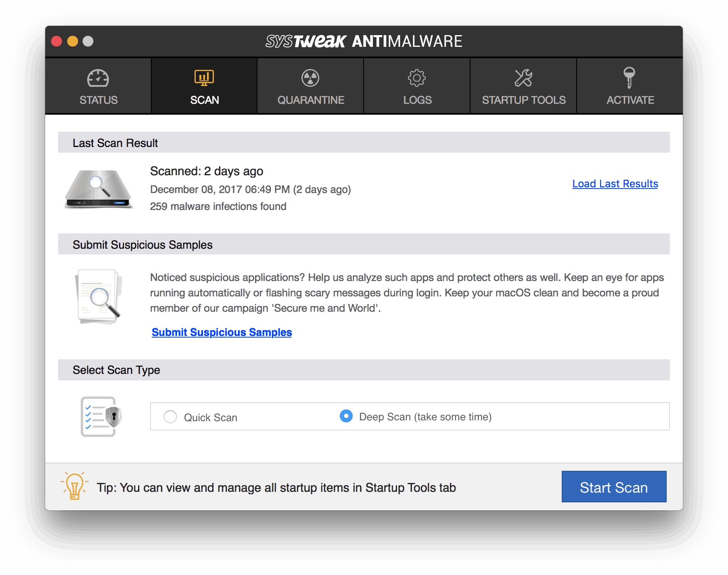Click the Activate key icon

point(629,78)
